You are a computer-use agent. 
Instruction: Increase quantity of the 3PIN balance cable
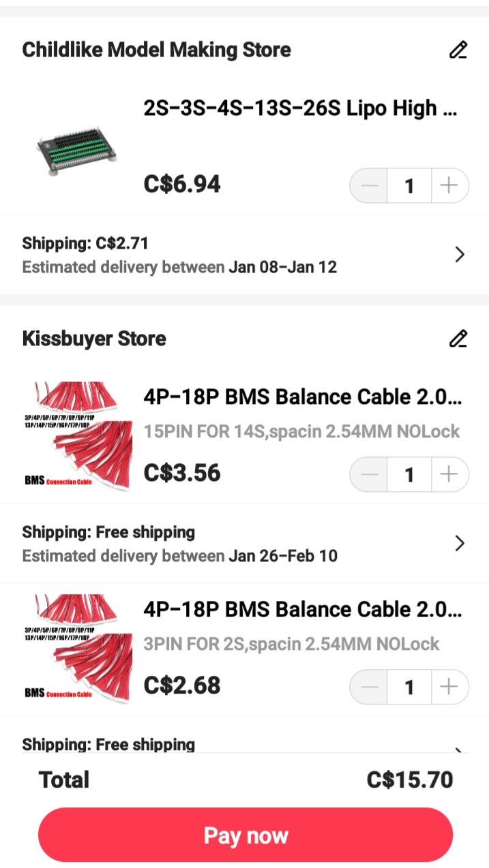click(450, 687)
